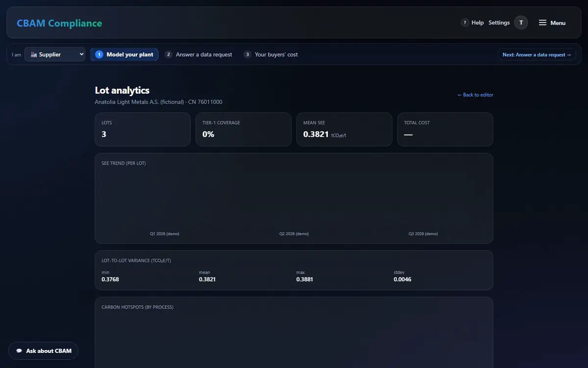Switch to Your buyers' cost step
Image resolution: width=588 pixels, height=368 pixels.
coord(270,54)
